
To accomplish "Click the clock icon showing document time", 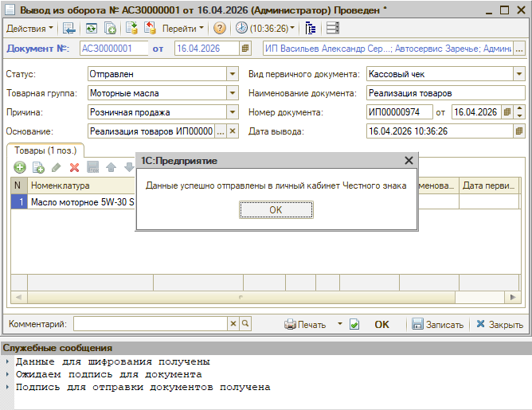I will pos(241,28).
